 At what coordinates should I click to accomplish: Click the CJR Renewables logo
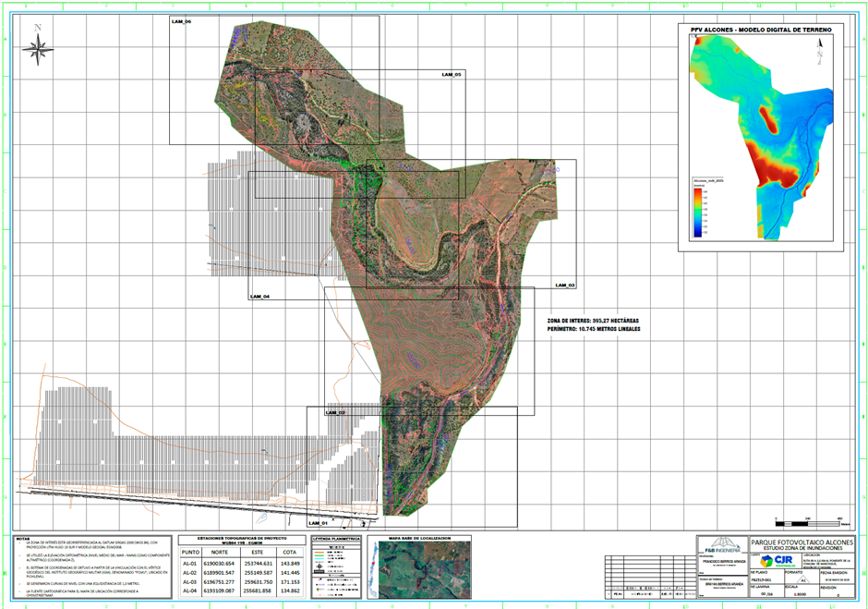(778, 561)
